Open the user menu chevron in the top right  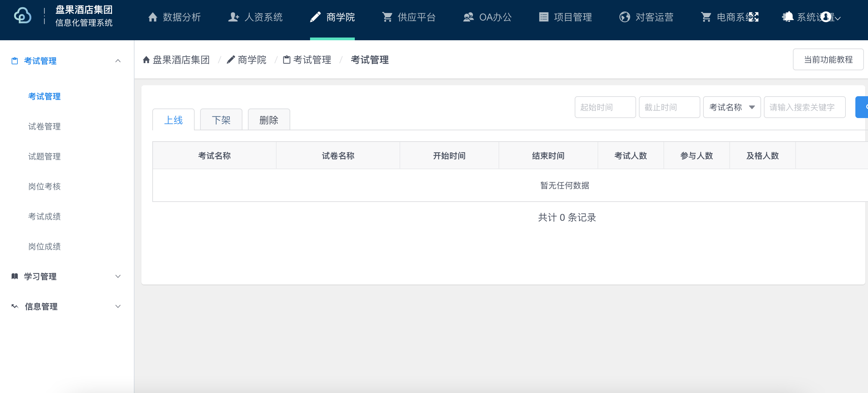point(838,18)
